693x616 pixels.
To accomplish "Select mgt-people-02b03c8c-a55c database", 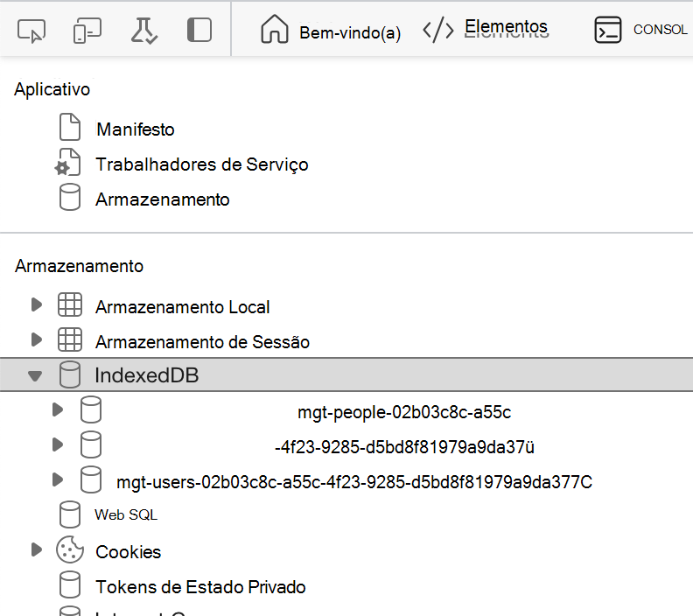I will click(404, 412).
